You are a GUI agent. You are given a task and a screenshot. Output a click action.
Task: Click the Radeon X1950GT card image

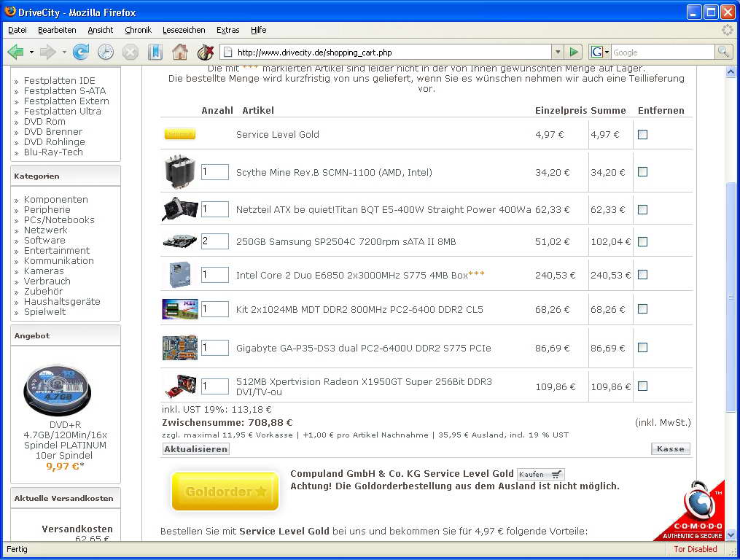point(181,386)
